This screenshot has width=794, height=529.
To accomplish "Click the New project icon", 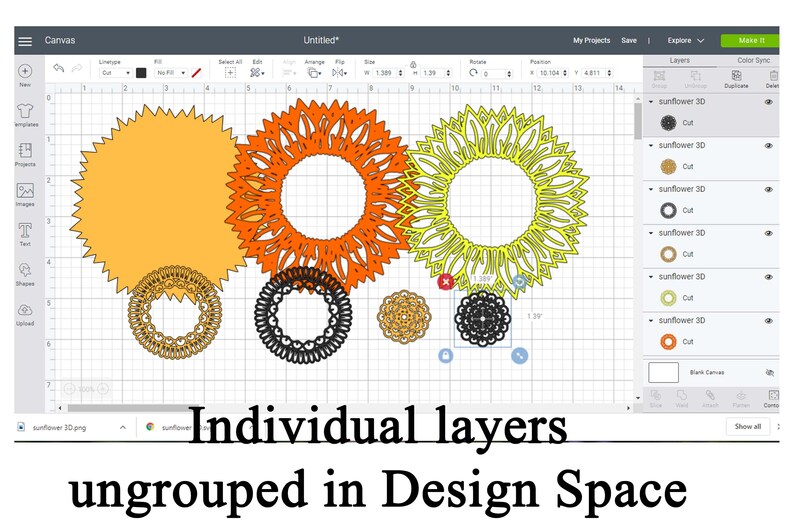I will (x=25, y=71).
